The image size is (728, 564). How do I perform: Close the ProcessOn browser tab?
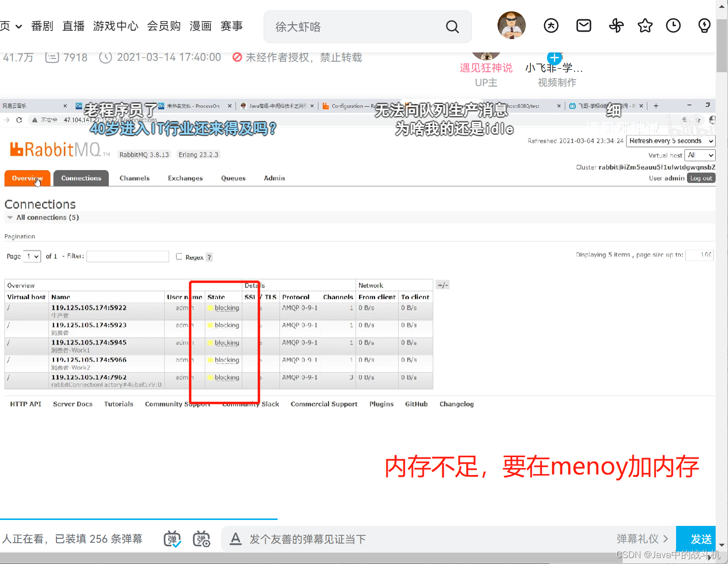pyautogui.click(x=229, y=106)
